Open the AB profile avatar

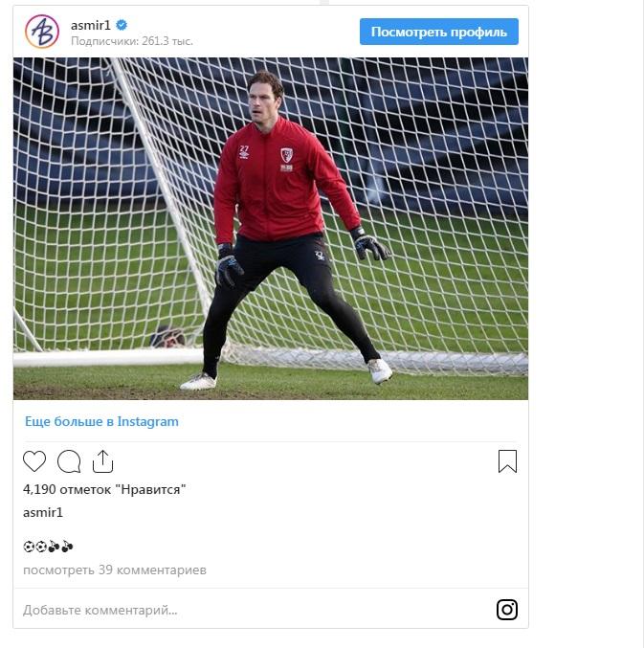coord(42,32)
